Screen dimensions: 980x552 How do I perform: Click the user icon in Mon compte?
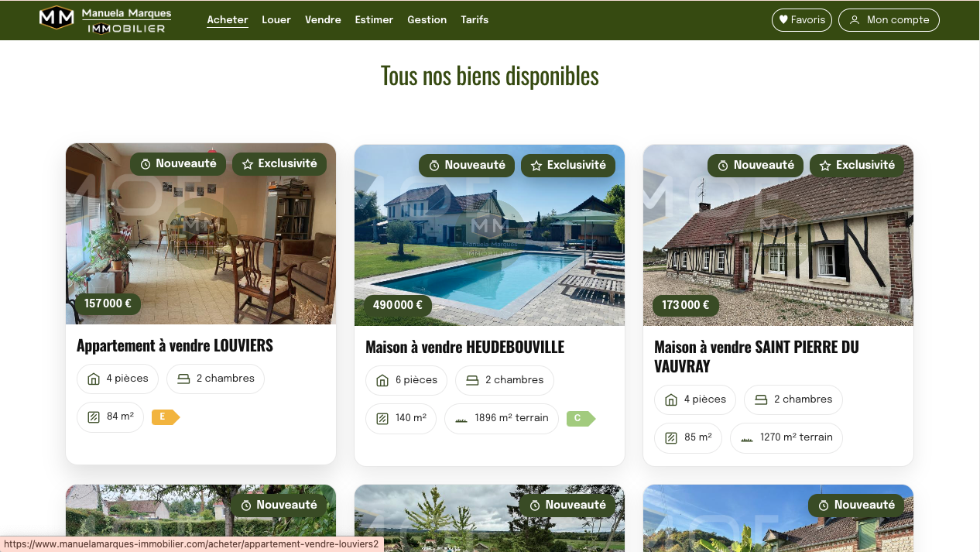tap(855, 20)
